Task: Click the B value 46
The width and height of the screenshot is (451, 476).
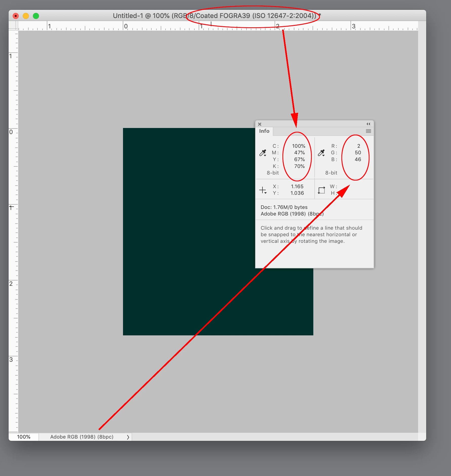Action: tap(358, 159)
